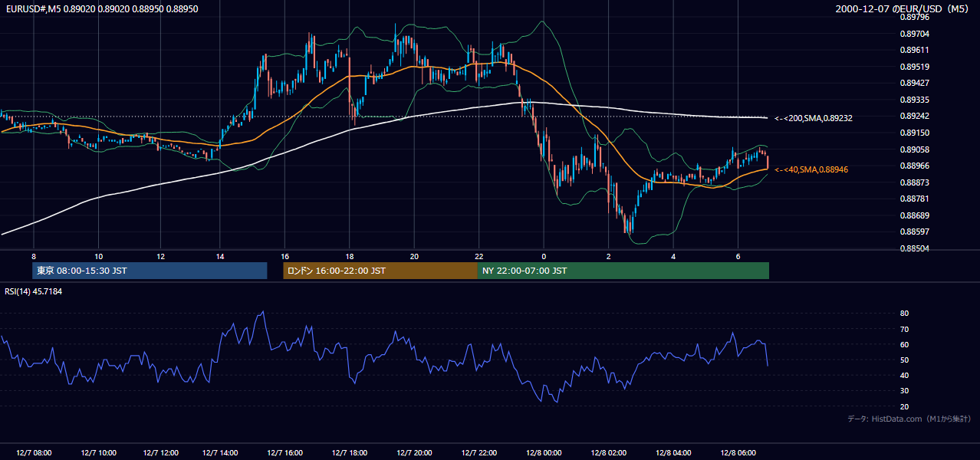Viewport: 980px width, 460px height.
Task: Select the NY 22:00-07:00 JST session bar
Action: pos(623,271)
